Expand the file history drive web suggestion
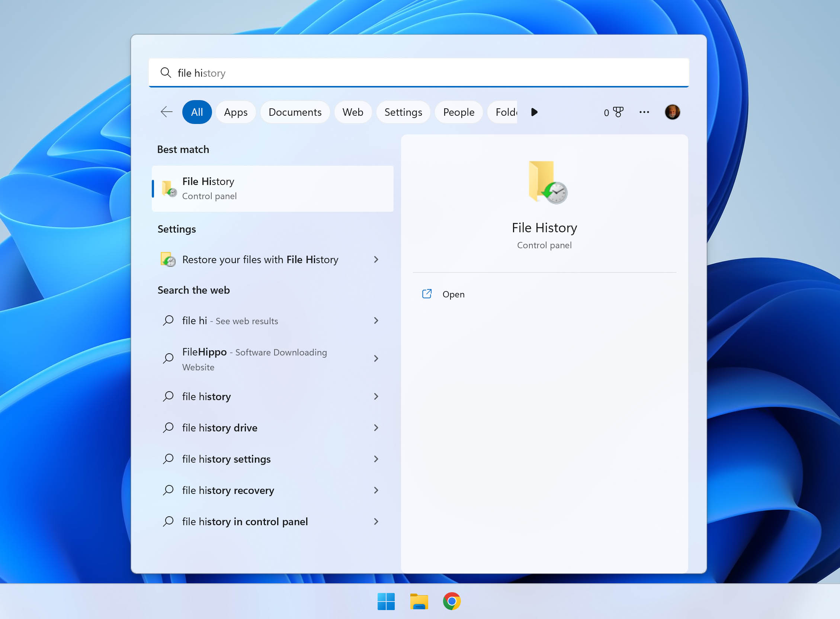Viewport: 840px width, 619px height. pos(376,427)
